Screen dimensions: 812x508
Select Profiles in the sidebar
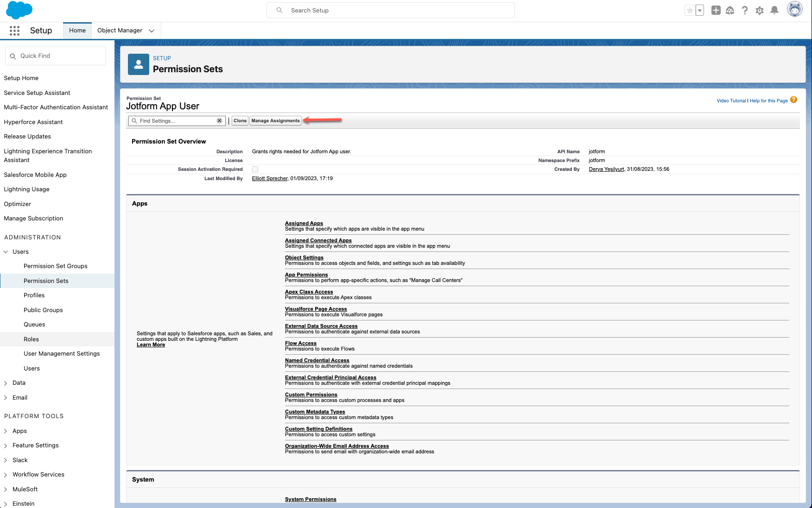pyautogui.click(x=34, y=295)
